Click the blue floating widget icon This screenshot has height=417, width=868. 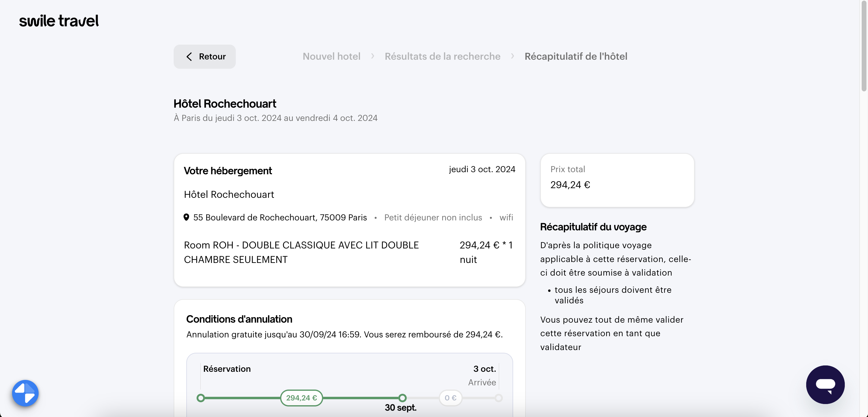click(25, 393)
